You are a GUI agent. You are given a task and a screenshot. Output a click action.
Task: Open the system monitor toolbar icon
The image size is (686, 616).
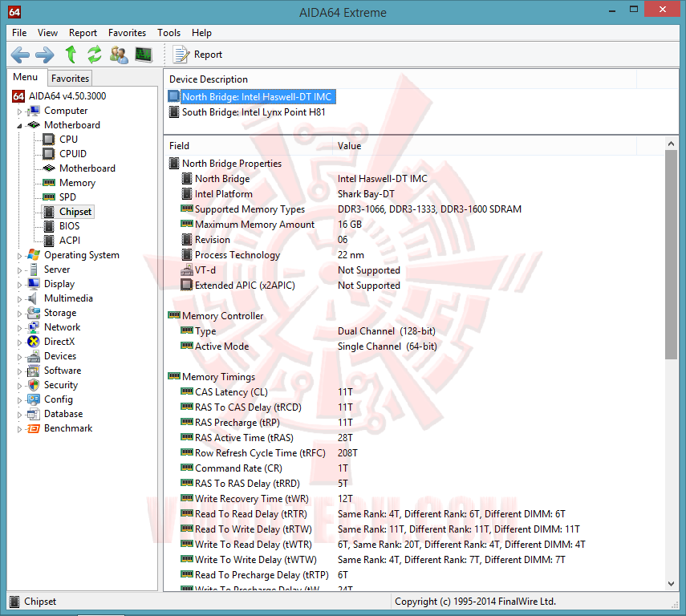pos(144,55)
